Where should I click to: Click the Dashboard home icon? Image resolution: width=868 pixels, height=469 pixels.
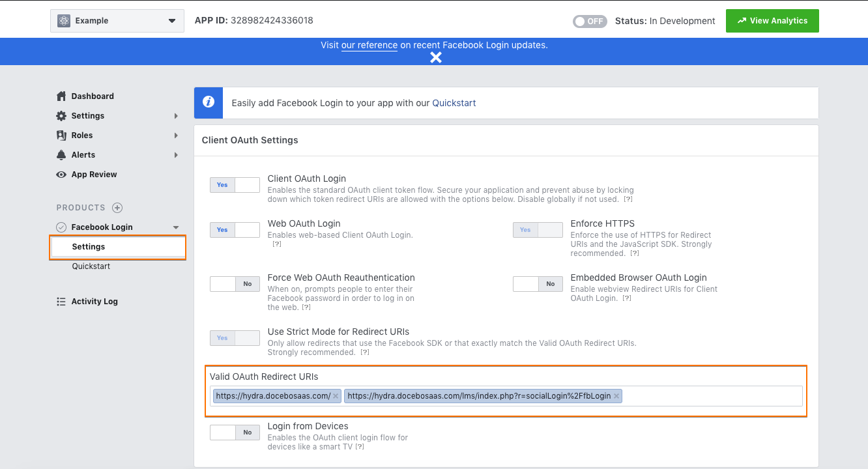61,96
